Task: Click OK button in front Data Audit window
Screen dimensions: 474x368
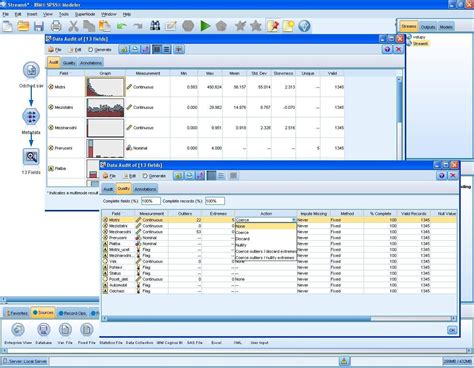Action: [452, 330]
